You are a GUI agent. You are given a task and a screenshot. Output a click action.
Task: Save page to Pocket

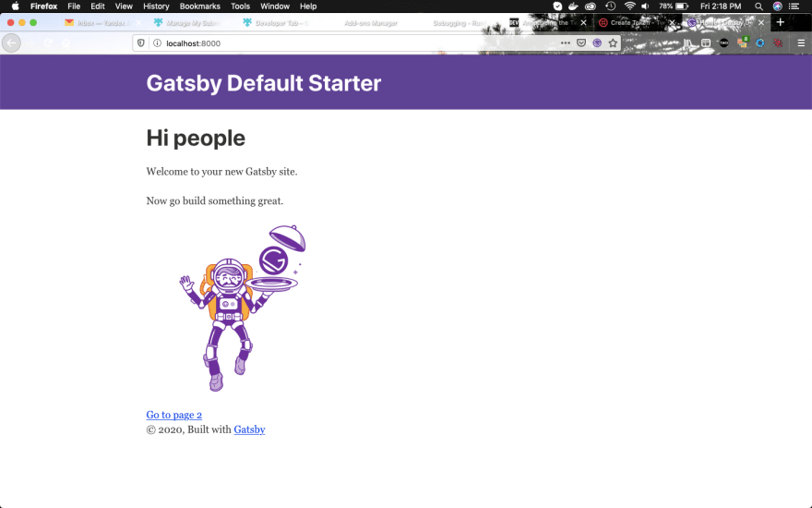point(581,43)
